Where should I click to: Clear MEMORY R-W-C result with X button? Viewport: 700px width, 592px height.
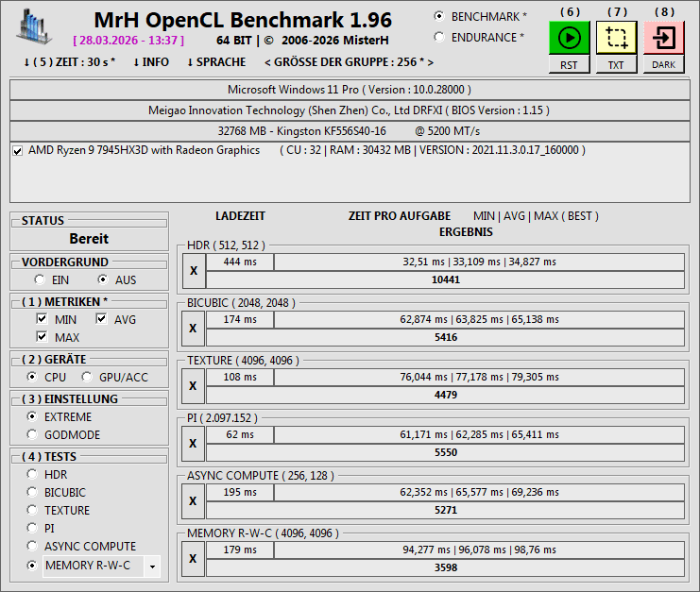click(x=193, y=559)
